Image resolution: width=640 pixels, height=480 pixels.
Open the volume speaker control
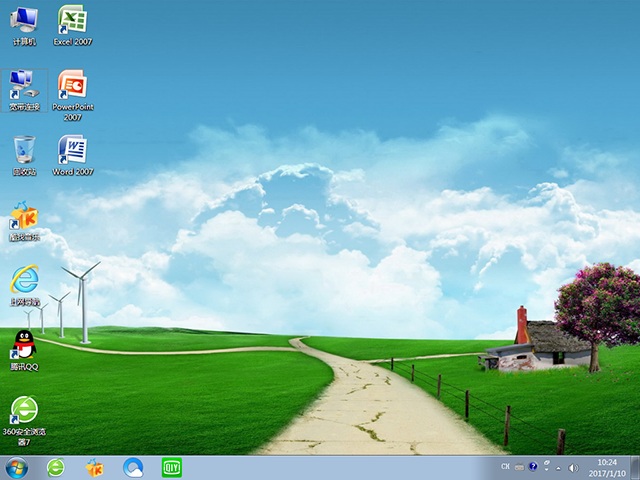click(572, 468)
